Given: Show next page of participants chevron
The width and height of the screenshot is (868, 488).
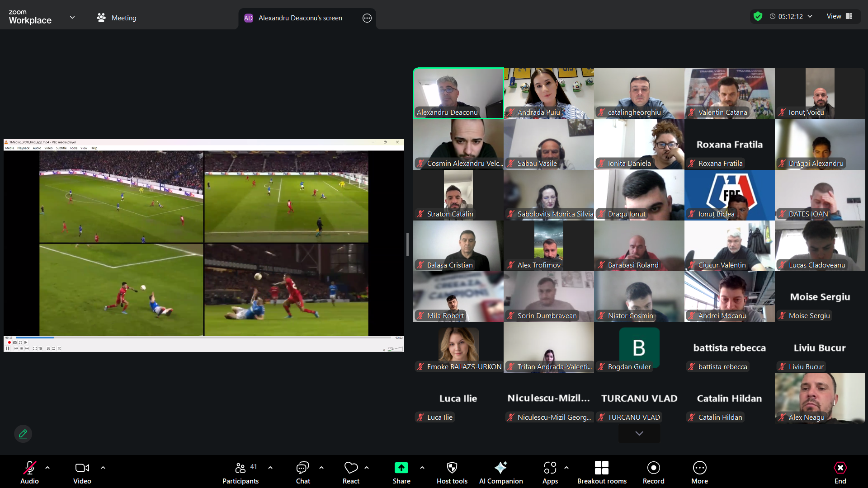Looking at the screenshot, I should pos(639,433).
